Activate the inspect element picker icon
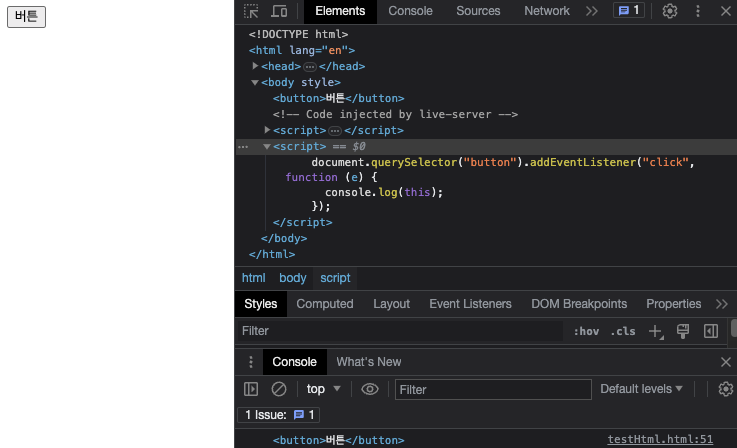737x448 pixels. coord(251,11)
